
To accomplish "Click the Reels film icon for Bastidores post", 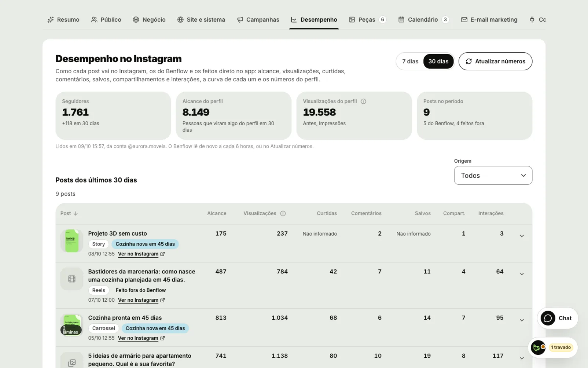I will 72,279.
